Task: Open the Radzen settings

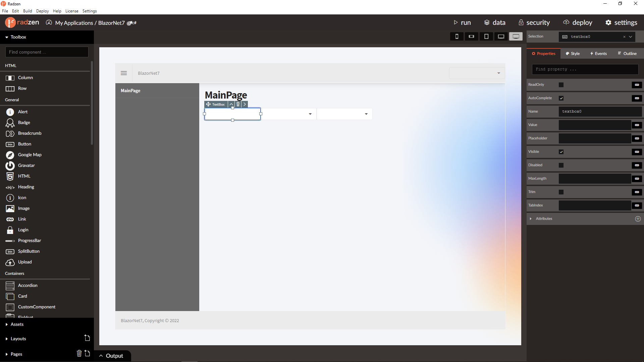Action: [x=621, y=23]
